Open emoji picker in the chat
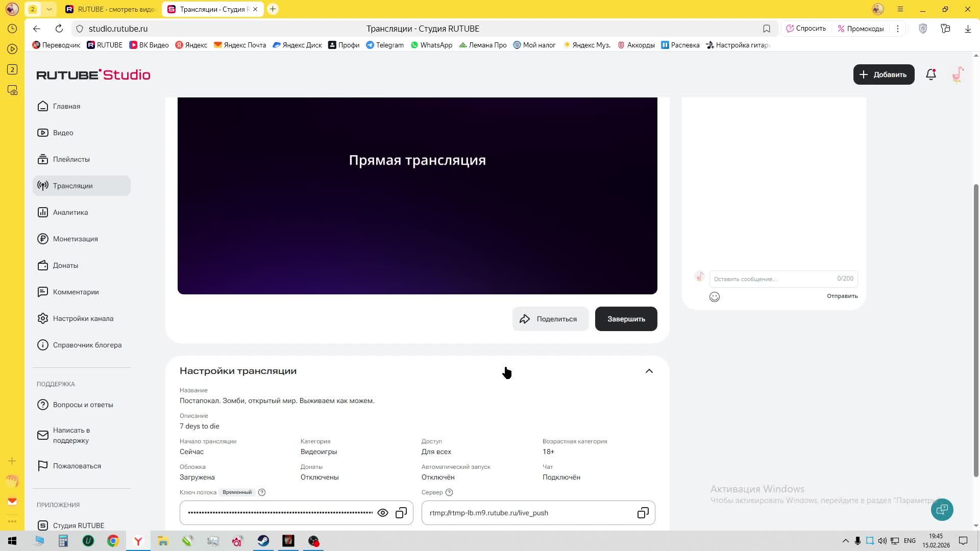The width and height of the screenshot is (980, 551). click(714, 297)
